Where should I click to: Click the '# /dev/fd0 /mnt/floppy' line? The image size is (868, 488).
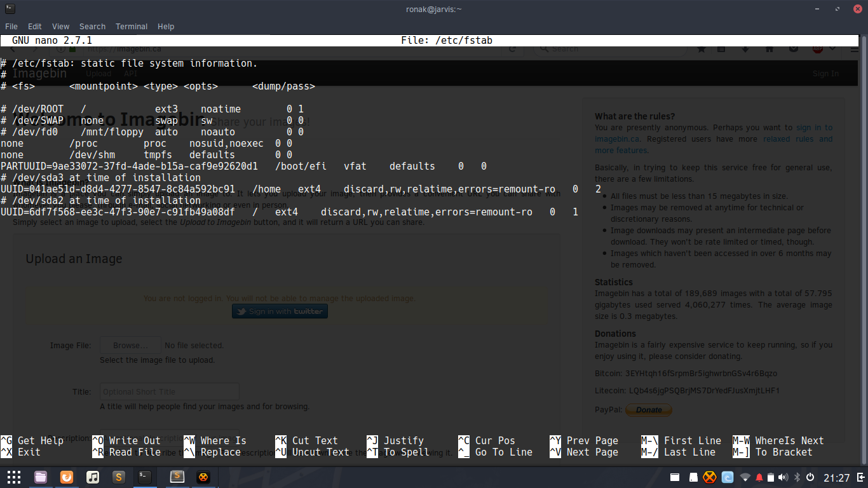pos(152,132)
